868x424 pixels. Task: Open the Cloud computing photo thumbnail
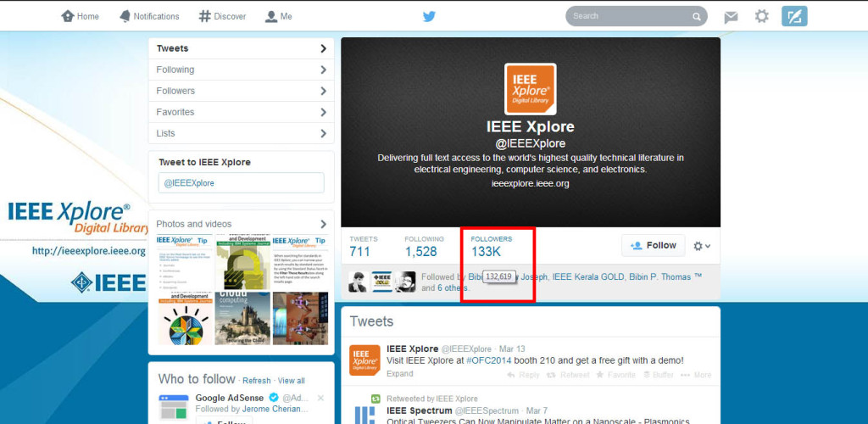point(242,318)
